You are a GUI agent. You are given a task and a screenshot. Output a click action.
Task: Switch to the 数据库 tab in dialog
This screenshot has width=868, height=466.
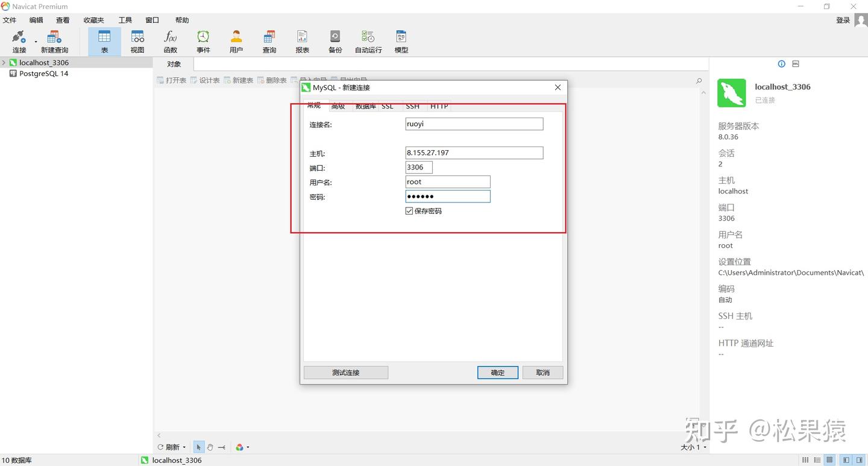click(365, 106)
